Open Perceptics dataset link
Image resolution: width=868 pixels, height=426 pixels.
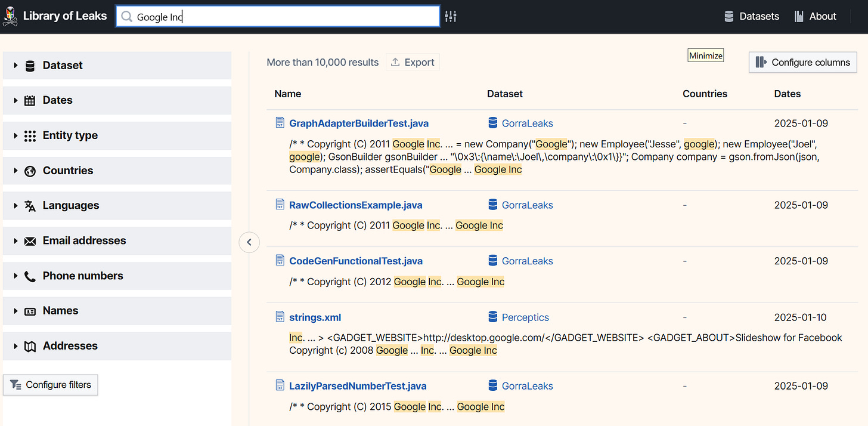click(x=525, y=317)
